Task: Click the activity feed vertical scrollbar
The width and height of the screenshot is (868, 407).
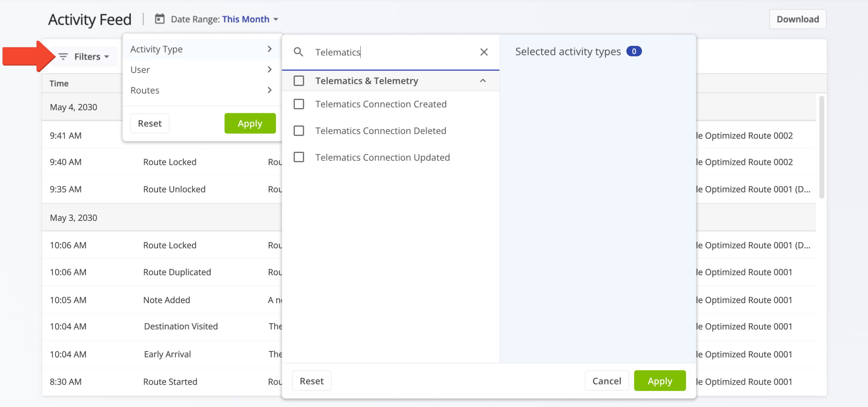Action: point(822,147)
